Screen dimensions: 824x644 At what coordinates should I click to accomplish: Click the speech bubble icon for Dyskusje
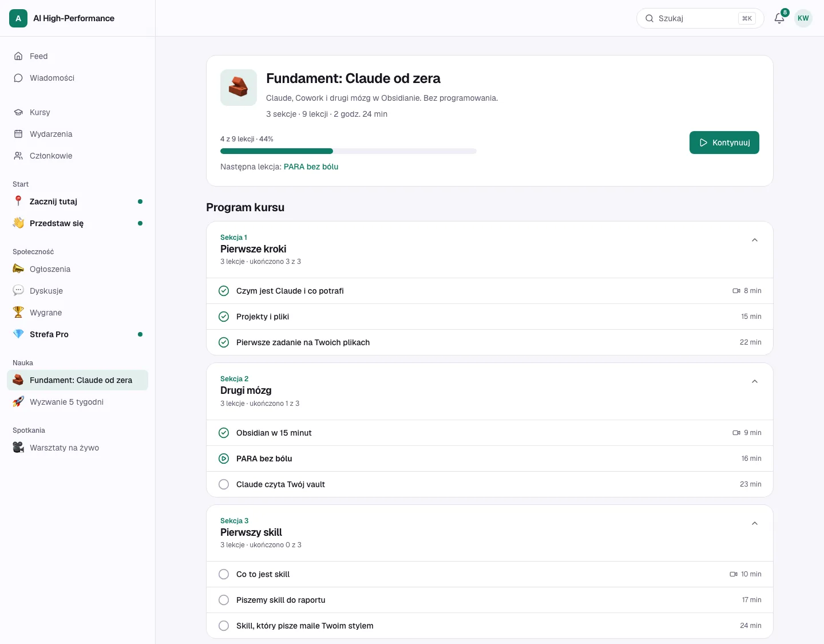tap(18, 290)
